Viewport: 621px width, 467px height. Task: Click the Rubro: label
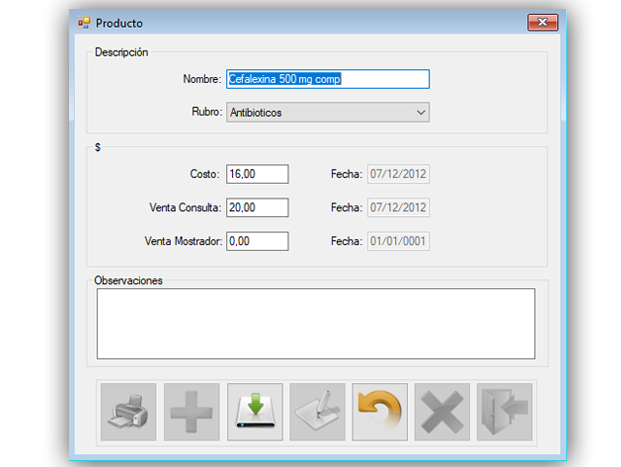pyautogui.click(x=207, y=112)
